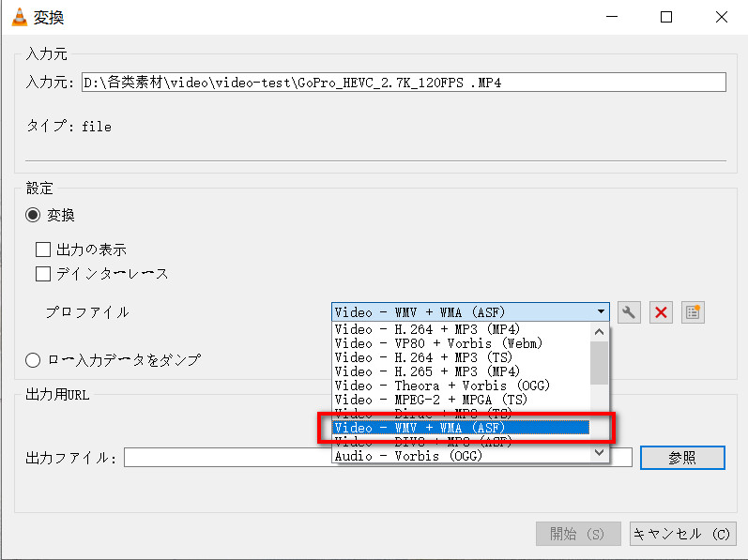
Task: Choose Video - H.265 + MP3 (MP4)
Action: [461, 371]
